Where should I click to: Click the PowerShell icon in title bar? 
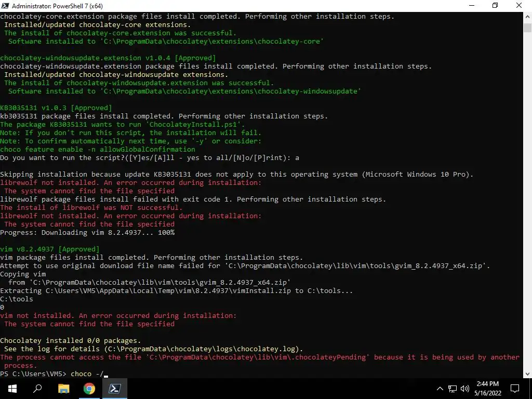click(5, 6)
